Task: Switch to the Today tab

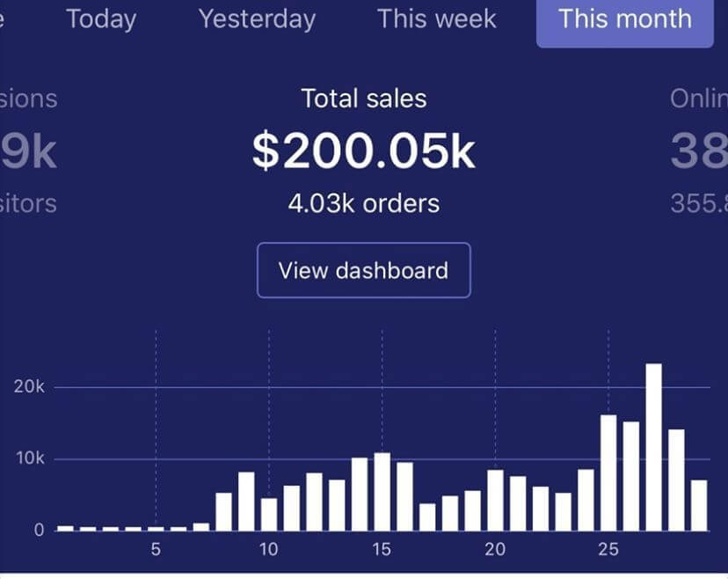Action: coord(99,19)
